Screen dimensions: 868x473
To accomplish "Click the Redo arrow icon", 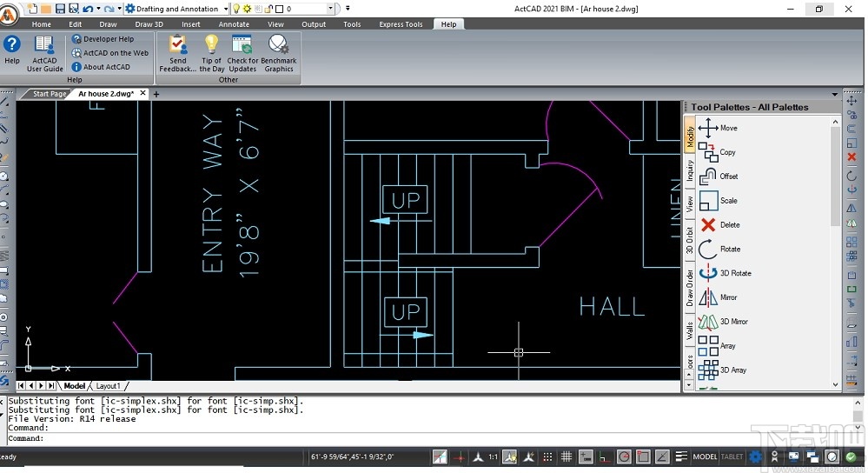I will tap(109, 9).
